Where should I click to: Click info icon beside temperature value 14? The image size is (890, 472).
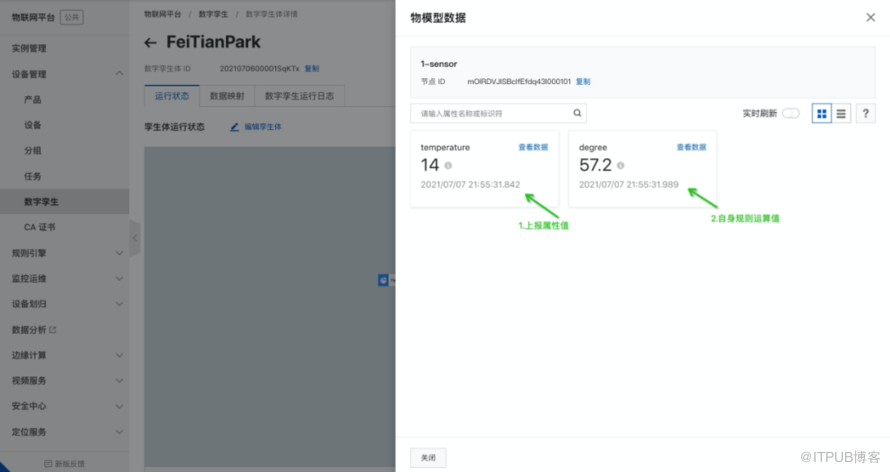coord(448,166)
